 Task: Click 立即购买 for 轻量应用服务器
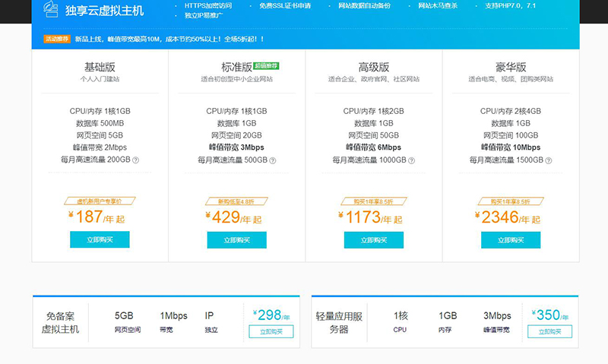click(x=549, y=331)
